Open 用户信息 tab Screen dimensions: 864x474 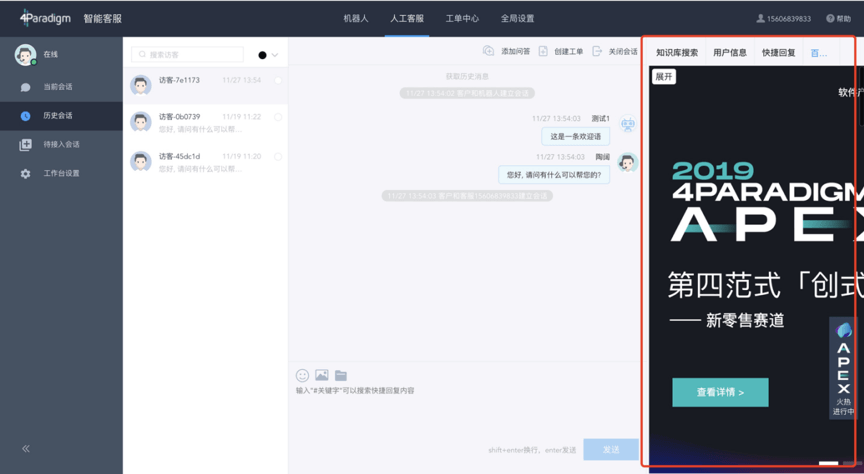tap(730, 53)
